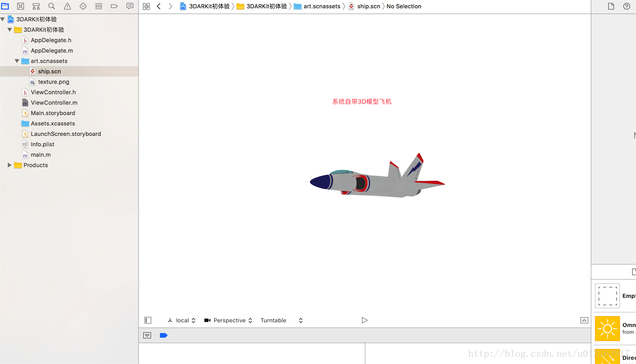Open the Find navigator

pos(52,6)
